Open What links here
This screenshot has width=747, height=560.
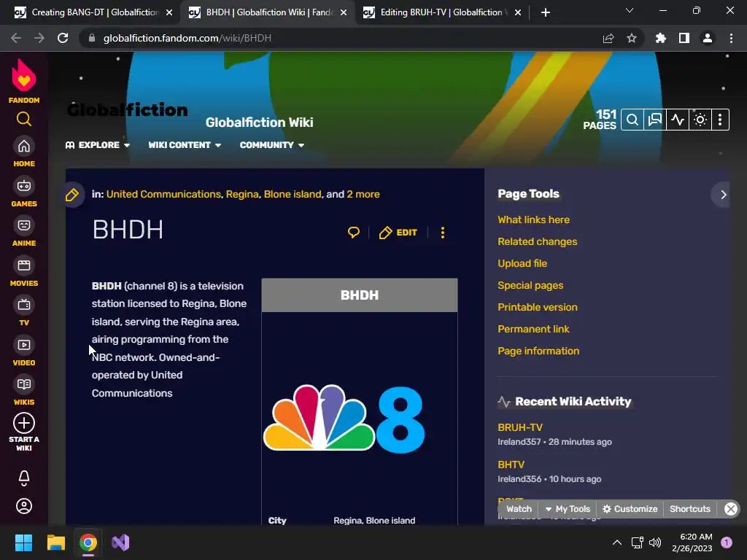tap(533, 219)
